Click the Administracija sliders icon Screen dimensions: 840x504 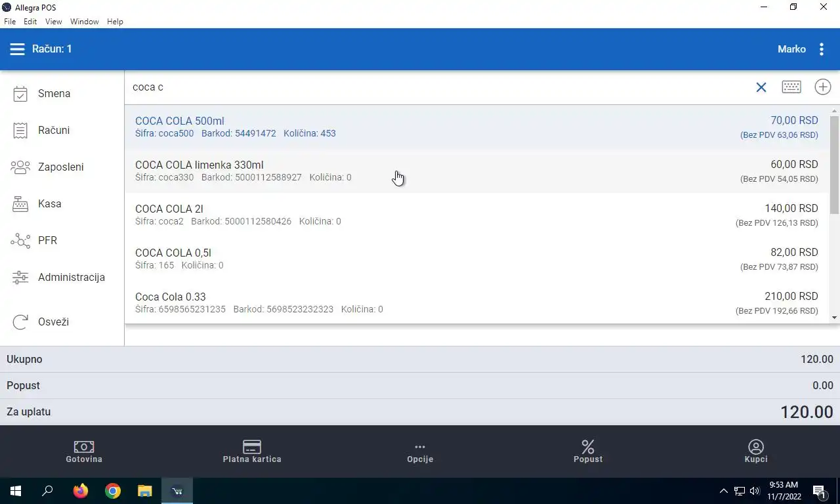pyautogui.click(x=20, y=278)
